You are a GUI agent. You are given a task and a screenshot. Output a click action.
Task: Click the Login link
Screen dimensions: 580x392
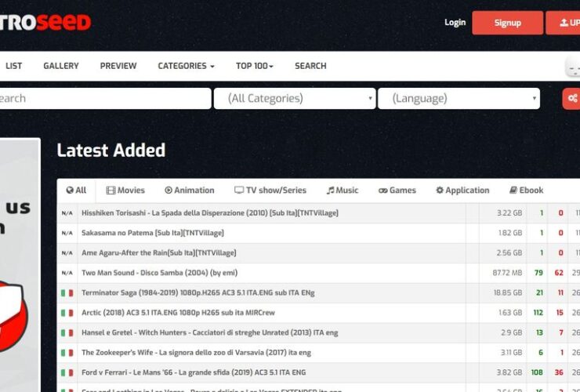click(455, 23)
